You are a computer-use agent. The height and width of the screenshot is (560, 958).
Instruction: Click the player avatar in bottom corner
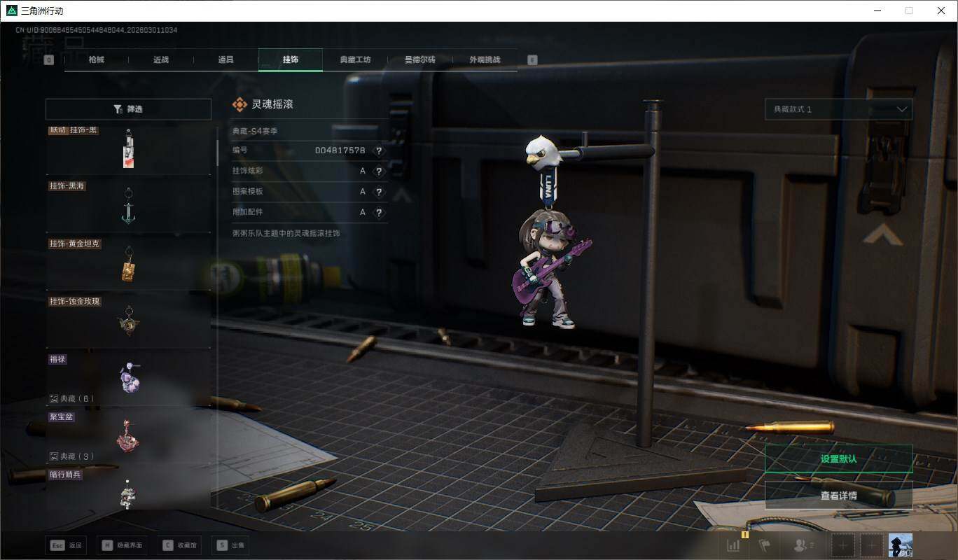[900, 545]
